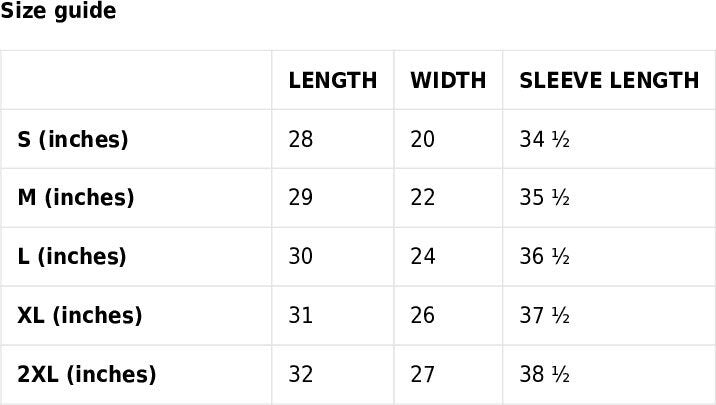Click the length value 29 for size M
The height and width of the screenshot is (405, 716).
[301, 198]
